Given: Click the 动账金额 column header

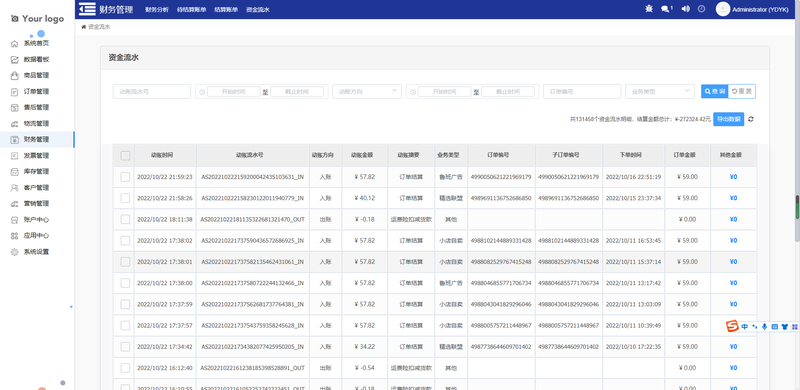Looking at the screenshot, I should 364,155.
